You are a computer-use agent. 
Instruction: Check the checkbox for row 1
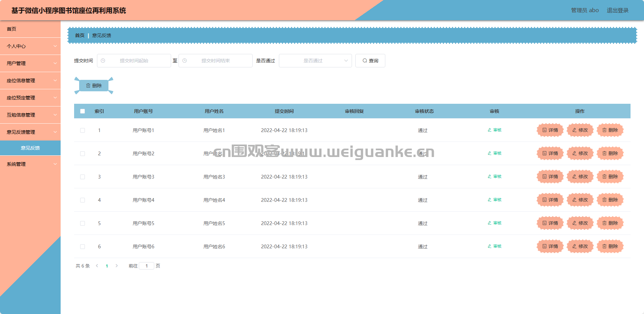tap(83, 130)
